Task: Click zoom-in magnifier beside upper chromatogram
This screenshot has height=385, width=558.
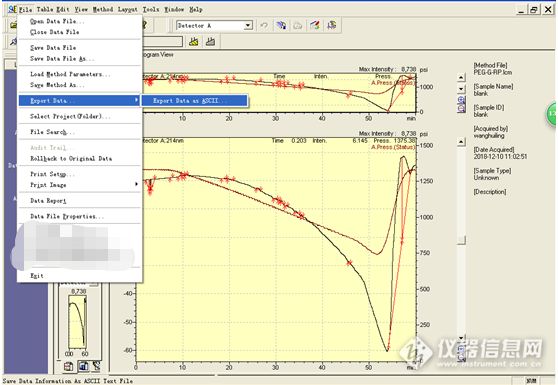Action: tap(461, 100)
